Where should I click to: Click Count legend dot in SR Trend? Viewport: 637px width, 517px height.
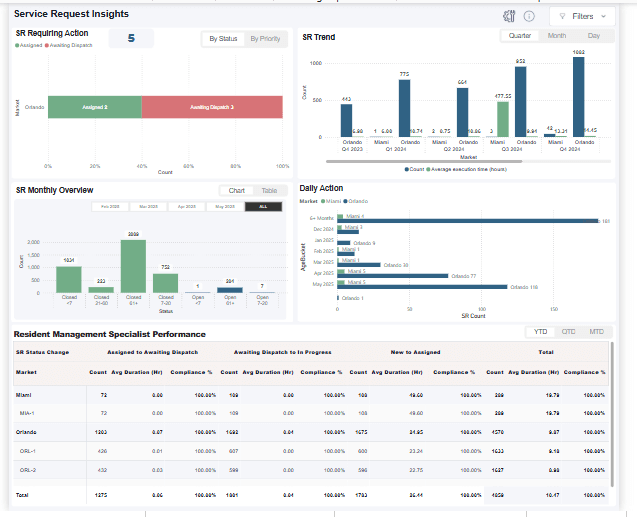407,169
